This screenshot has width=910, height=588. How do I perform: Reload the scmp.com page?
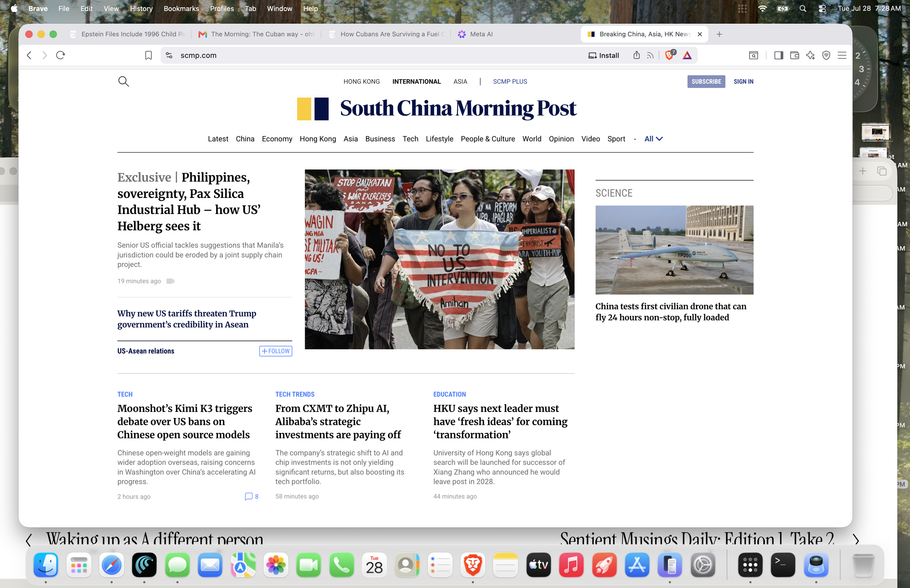point(60,55)
